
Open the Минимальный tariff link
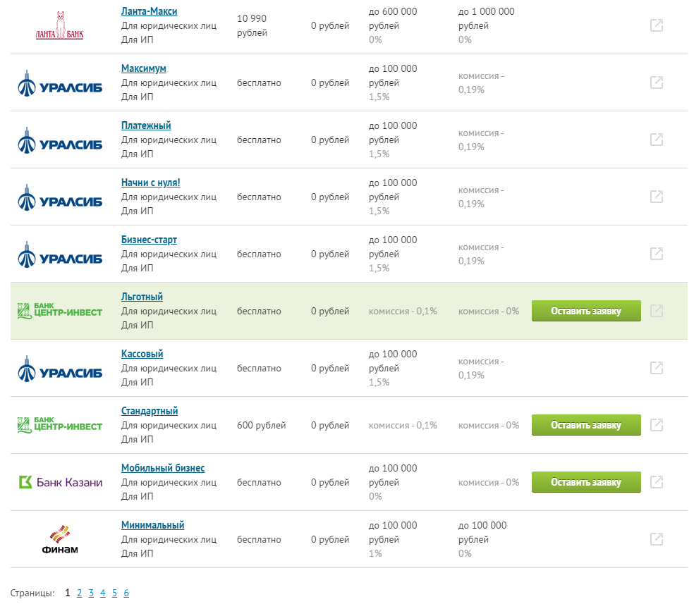coord(153,525)
